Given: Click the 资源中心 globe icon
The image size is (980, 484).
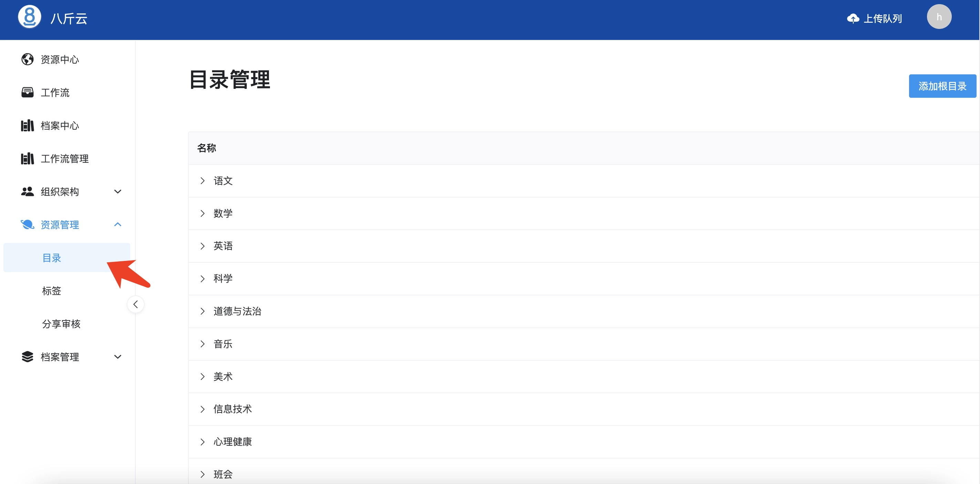Looking at the screenshot, I should click(x=28, y=59).
